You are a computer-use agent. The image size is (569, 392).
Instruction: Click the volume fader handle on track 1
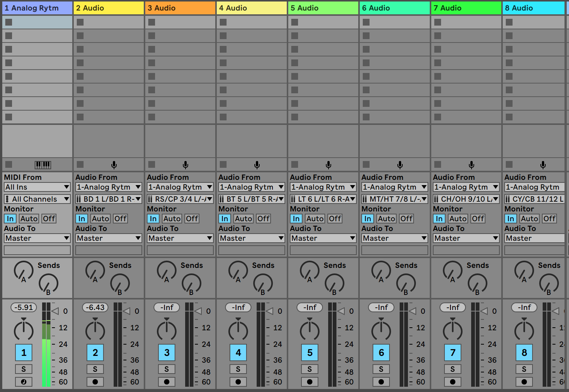(x=56, y=311)
